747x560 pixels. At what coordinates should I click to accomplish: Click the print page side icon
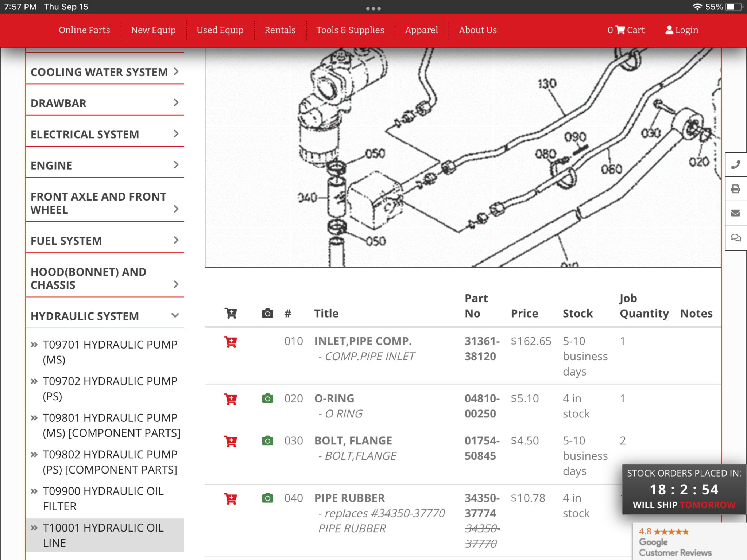click(736, 189)
